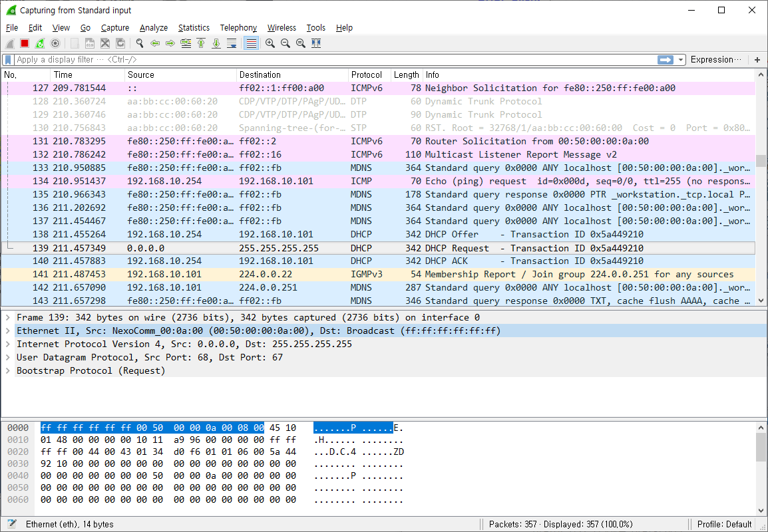The width and height of the screenshot is (768, 532).
Task: Open display filter history dropdown arrow
Action: (681, 60)
